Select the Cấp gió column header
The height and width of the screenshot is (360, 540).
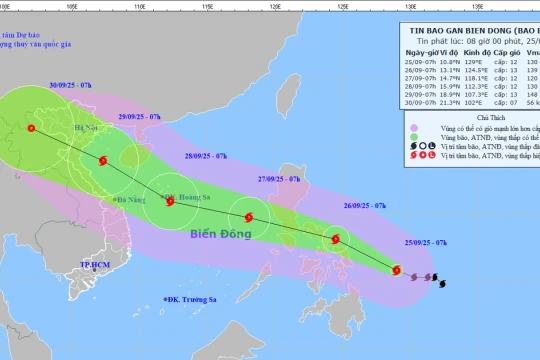tap(507, 53)
